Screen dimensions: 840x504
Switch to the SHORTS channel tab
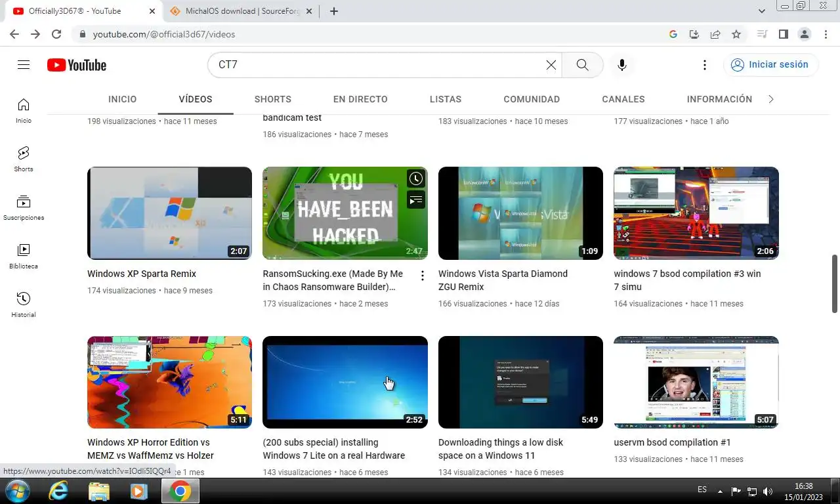coord(273,99)
